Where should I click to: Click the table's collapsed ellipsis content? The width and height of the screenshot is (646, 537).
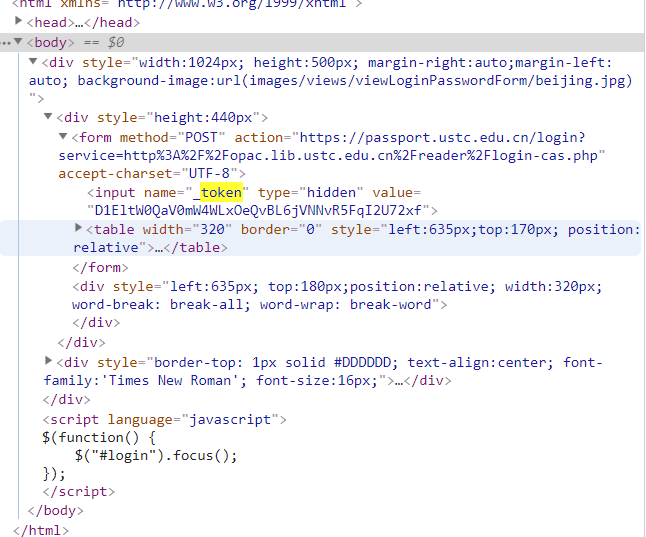[159, 248]
